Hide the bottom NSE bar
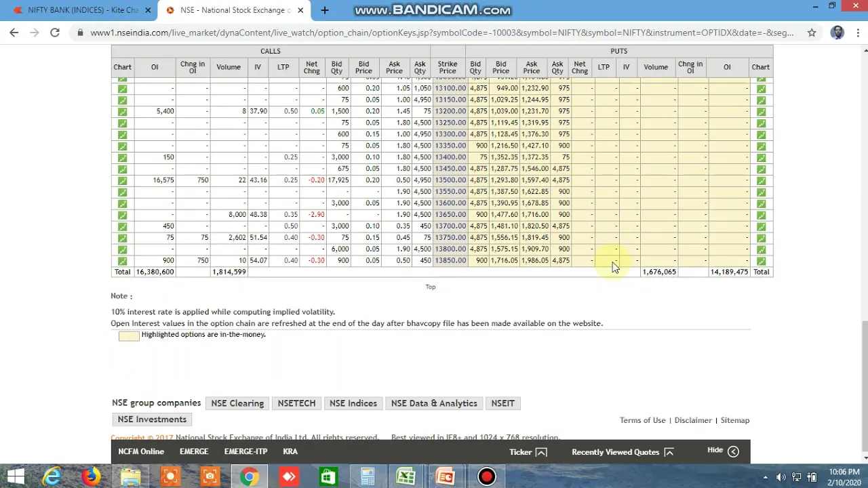The height and width of the screenshot is (488, 868). [x=723, y=451]
